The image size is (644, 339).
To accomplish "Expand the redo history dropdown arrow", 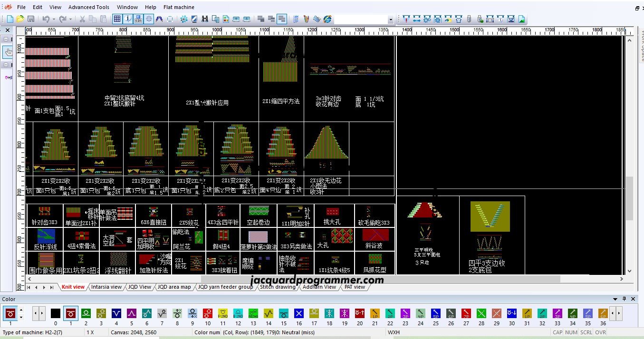I will pos(71,19).
